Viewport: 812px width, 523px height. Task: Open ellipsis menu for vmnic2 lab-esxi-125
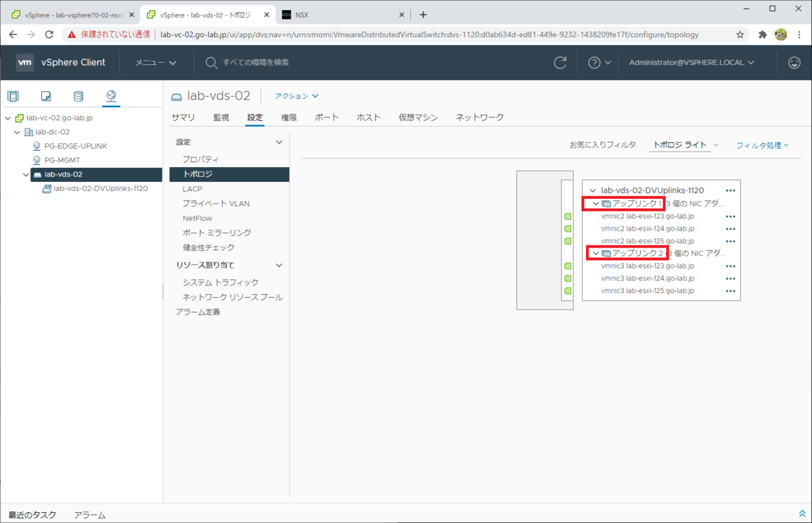click(x=730, y=241)
